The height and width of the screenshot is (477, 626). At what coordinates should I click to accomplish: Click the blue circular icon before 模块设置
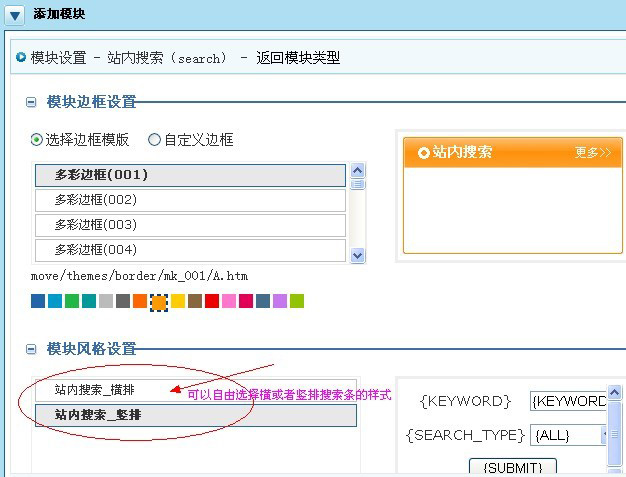(x=21, y=57)
